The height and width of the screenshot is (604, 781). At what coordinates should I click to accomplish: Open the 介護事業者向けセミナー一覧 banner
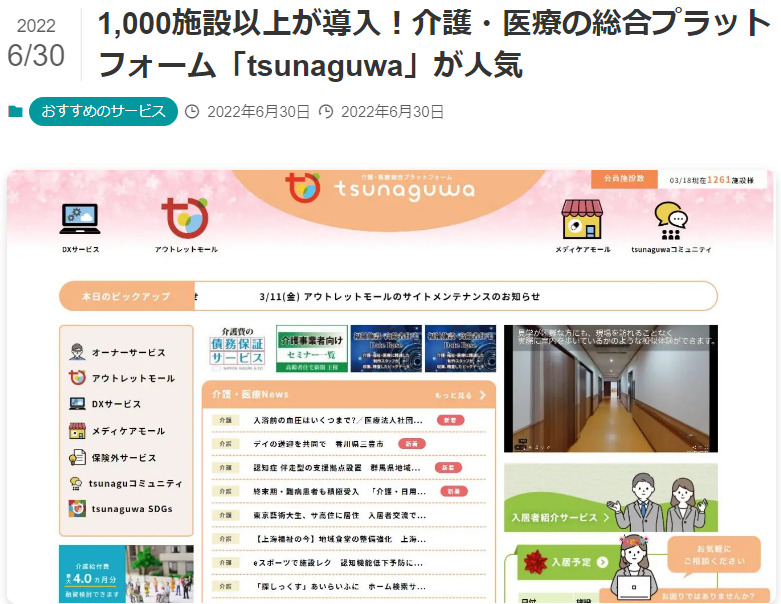pos(312,349)
